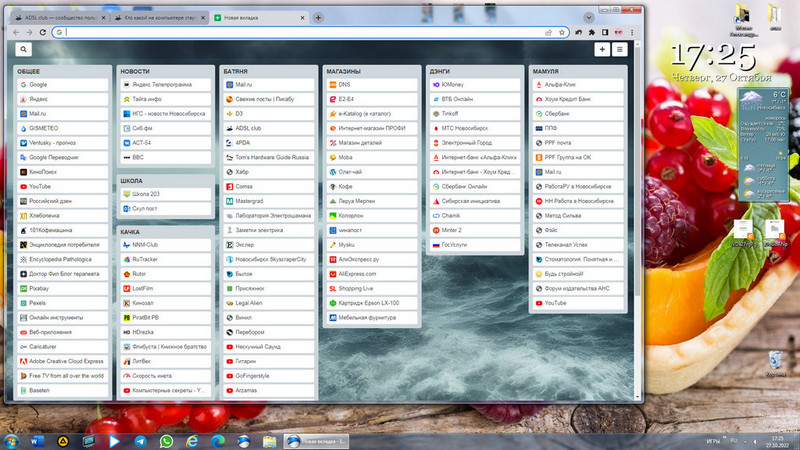Screen dimensions: 800x450
Task: Open the 4PDA bookmark
Action: tap(269, 143)
